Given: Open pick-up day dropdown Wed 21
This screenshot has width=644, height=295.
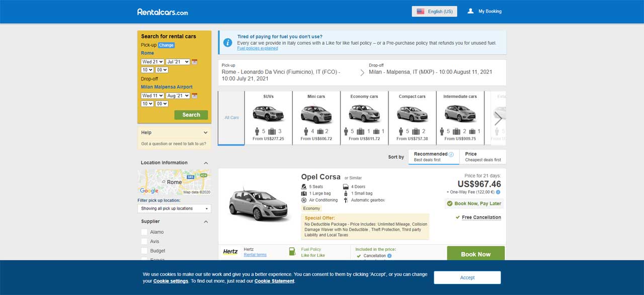Looking at the screenshot, I should pyautogui.click(x=152, y=62).
